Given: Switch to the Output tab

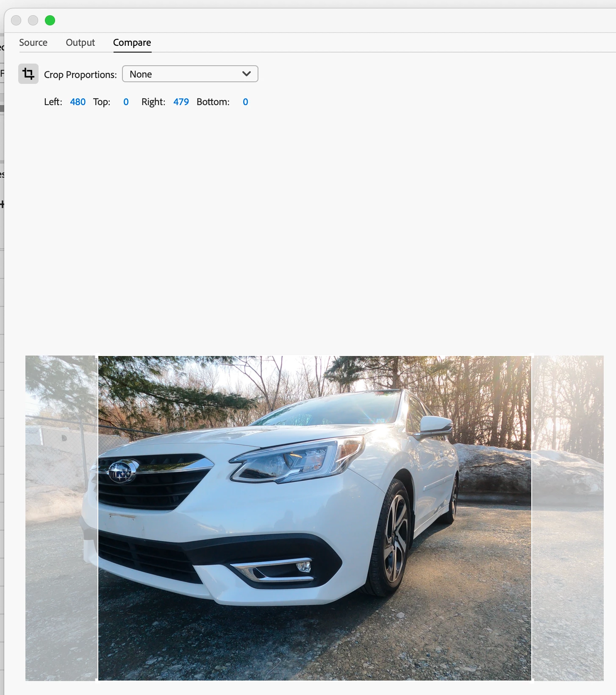Looking at the screenshot, I should coord(80,42).
